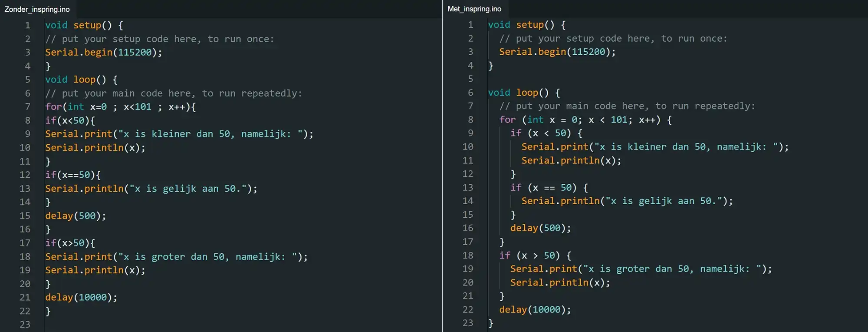
Task: Click the setup comment line in Met_inspring.ino
Action: (x=613, y=39)
